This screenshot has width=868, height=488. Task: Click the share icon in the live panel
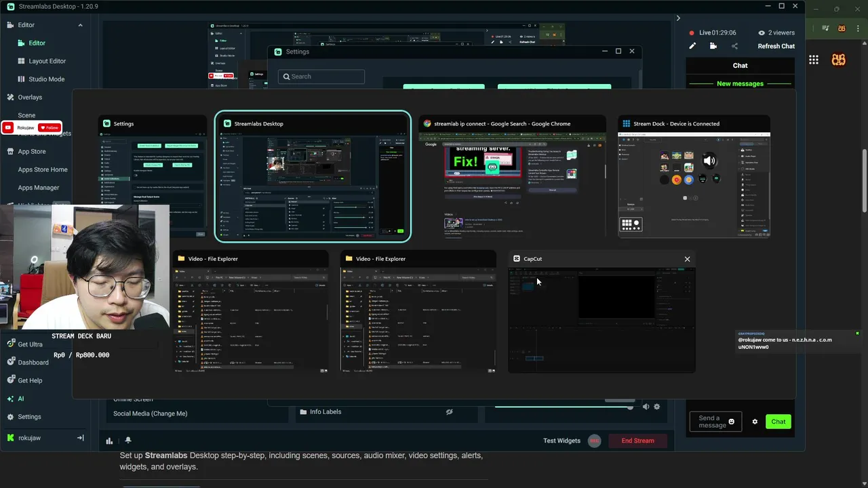coord(734,46)
